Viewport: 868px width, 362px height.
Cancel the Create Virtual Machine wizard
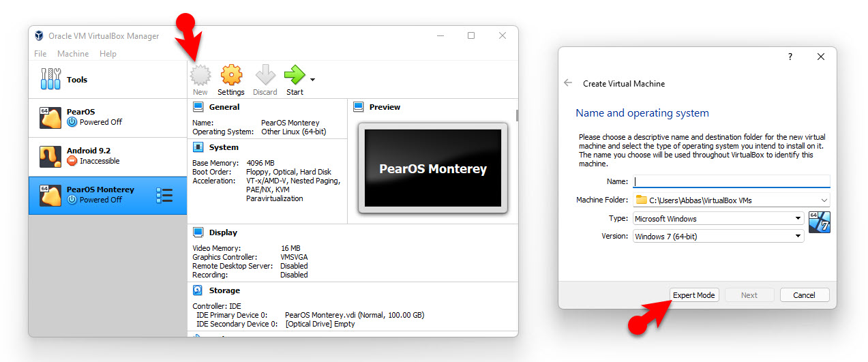(x=805, y=295)
